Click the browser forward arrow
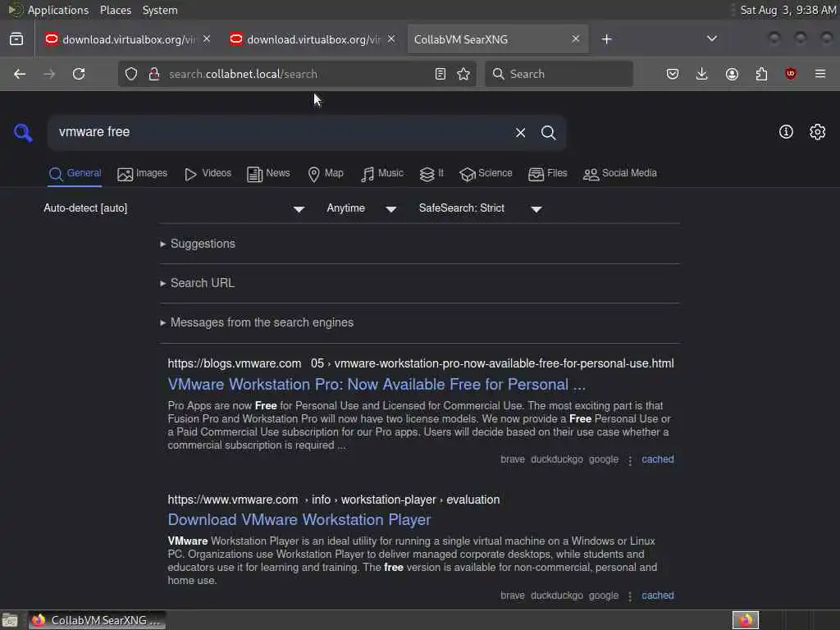 pos(49,74)
